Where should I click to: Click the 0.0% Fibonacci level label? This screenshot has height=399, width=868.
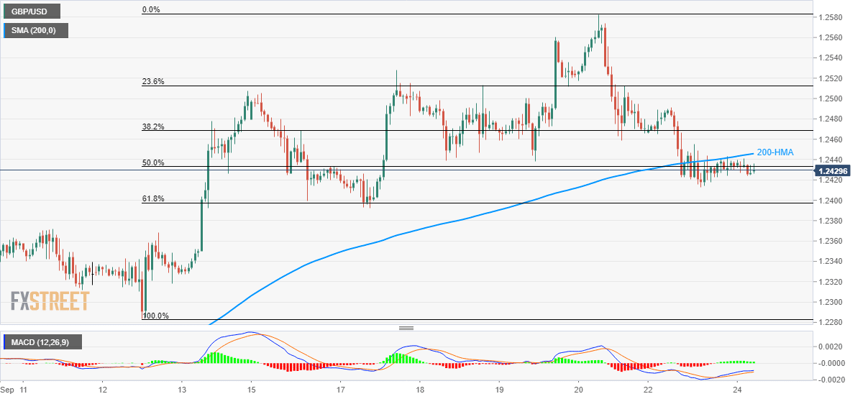pos(150,10)
